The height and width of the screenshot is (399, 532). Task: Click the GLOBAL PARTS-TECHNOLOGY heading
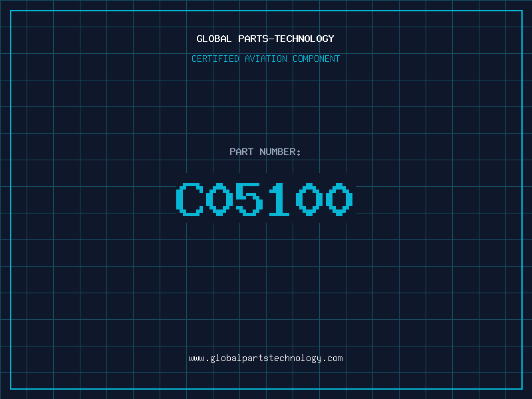(x=265, y=39)
